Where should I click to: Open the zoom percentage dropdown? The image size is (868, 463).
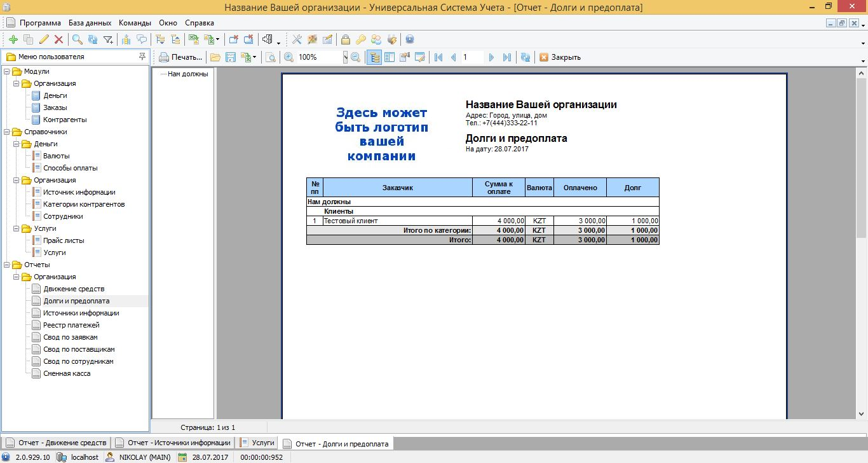coord(346,57)
